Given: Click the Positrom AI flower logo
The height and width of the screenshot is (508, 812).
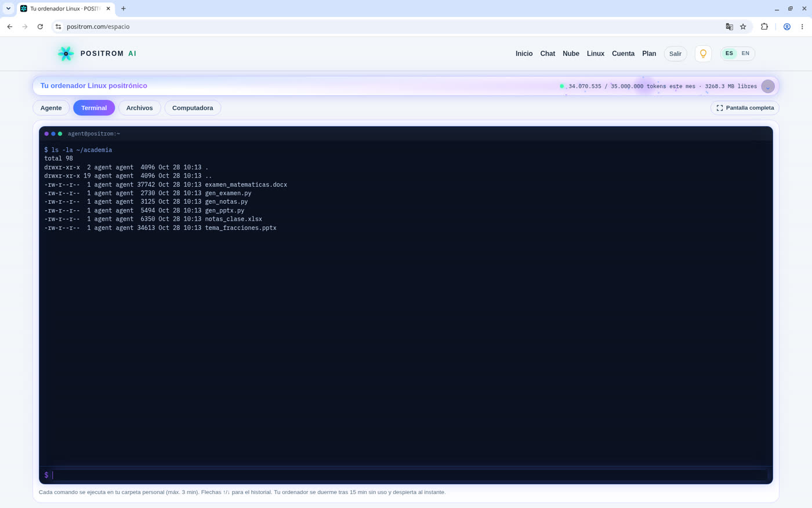Looking at the screenshot, I should pyautogui.click(x=66, y=53).
